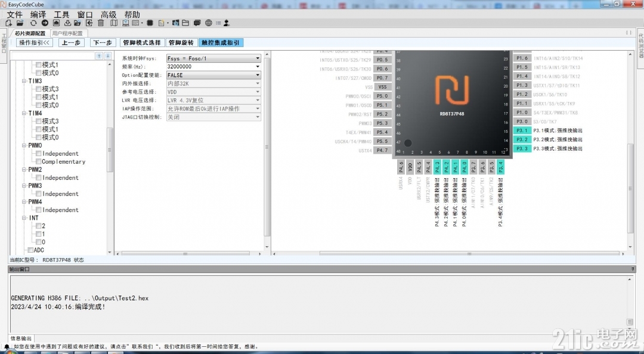Tick the PWM2 Independent checkbox
644x354 pixels.
click(x=39, y=178)
